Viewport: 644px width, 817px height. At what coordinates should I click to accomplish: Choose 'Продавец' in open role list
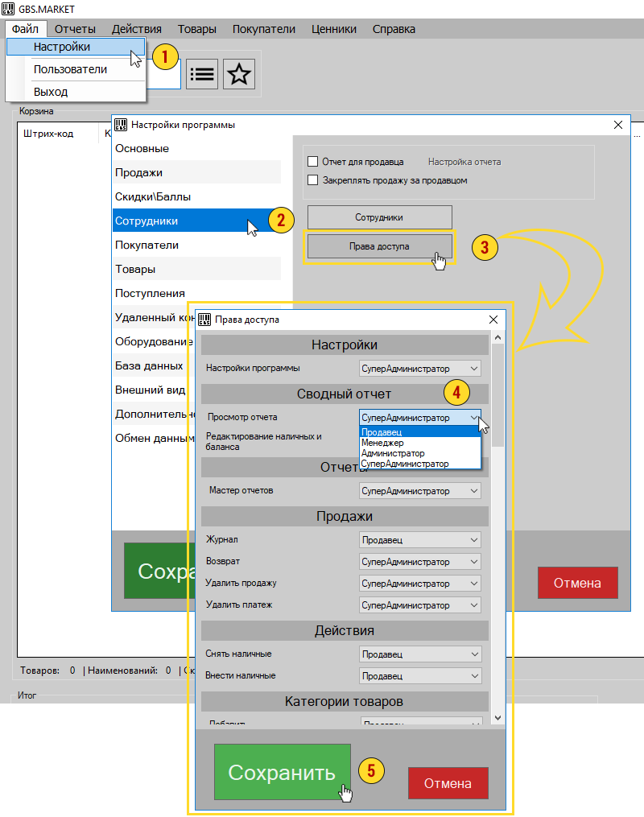coord(420,432)
